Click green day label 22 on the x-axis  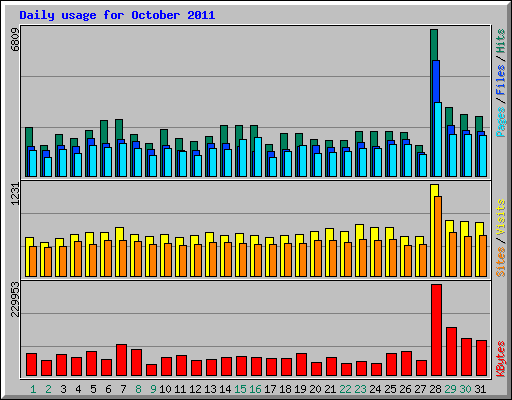tap(345, 389)
